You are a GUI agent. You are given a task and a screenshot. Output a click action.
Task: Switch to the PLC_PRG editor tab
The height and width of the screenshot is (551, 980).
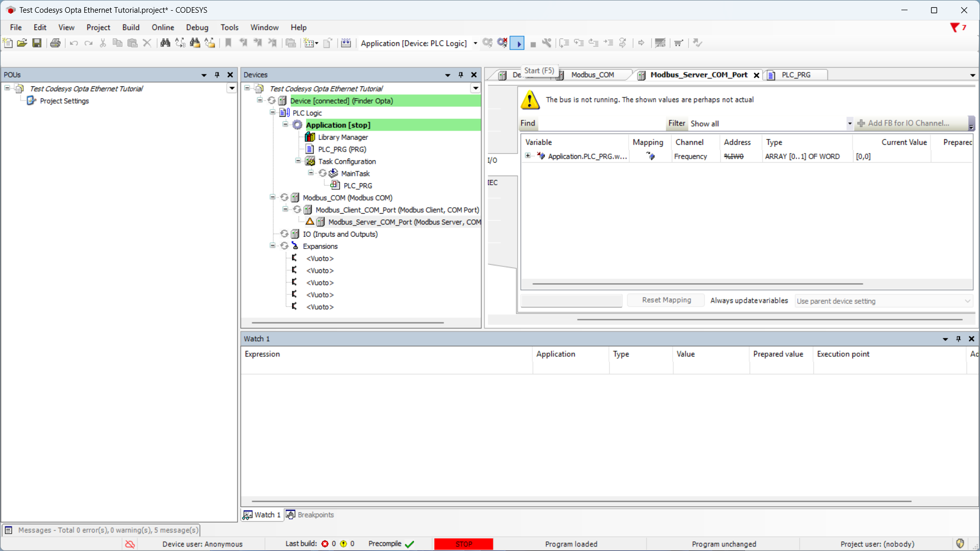click(795, 75)
